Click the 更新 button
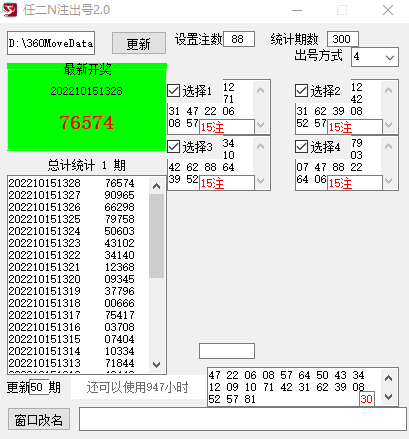 tap(139, 43)
